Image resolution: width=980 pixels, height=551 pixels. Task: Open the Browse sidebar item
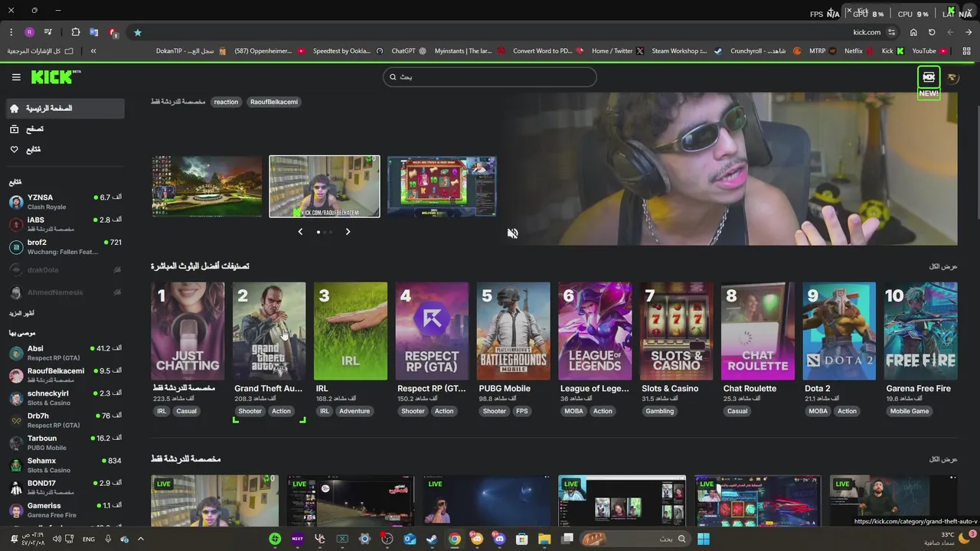64,129
